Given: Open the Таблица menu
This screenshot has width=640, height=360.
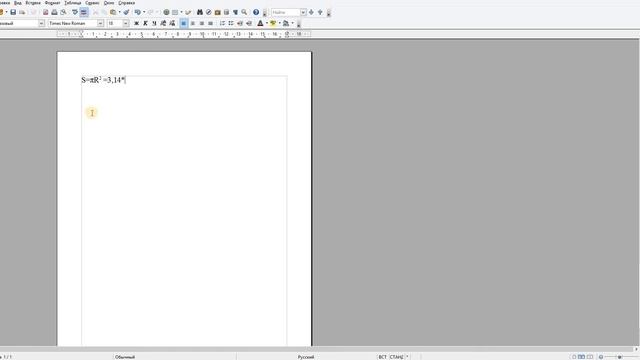Looking at the screenshot, I should (73, 3).
